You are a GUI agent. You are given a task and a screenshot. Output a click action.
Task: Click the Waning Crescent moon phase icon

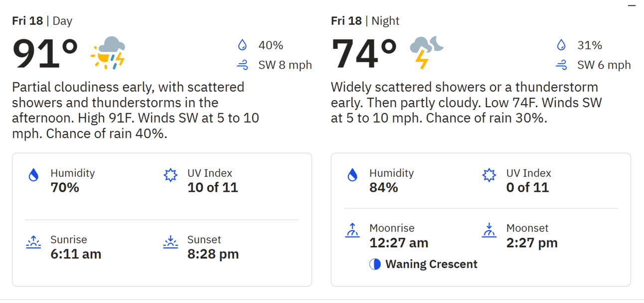(x=375, y=264)
